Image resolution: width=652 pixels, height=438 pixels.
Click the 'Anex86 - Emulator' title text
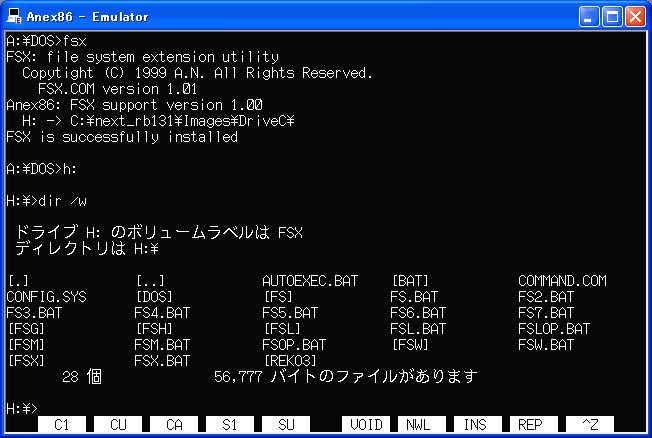pos(87,17)
